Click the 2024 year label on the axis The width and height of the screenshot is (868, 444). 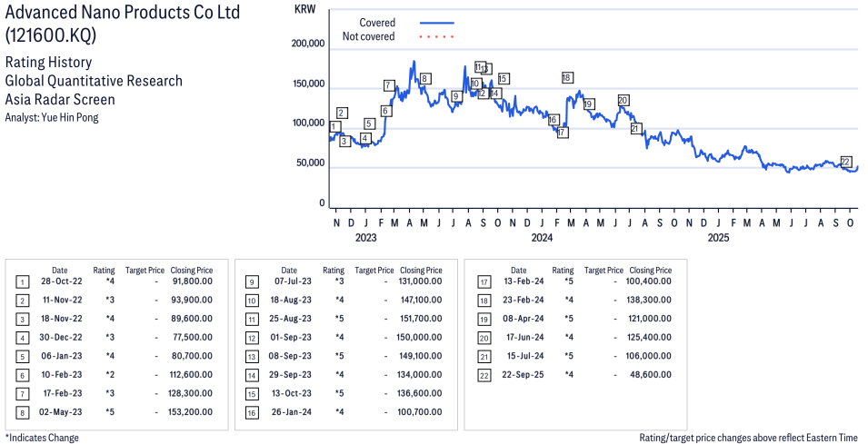tap(542, 238)
